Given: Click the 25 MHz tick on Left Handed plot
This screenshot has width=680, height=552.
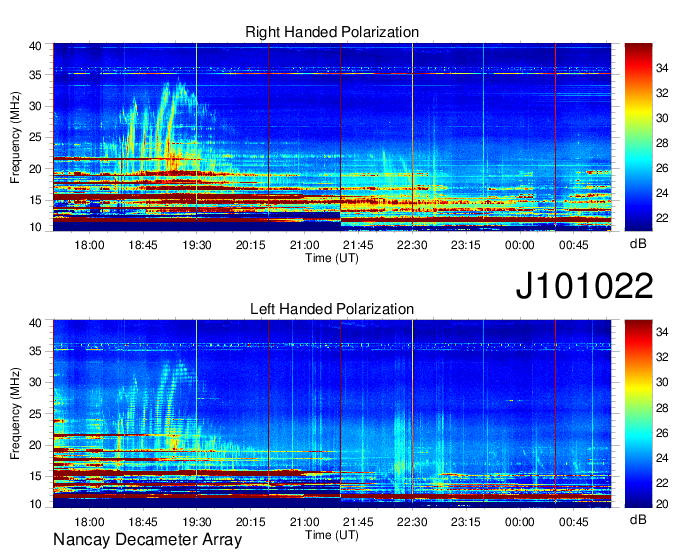Looking at the screenshot, I should coord(36,414).
